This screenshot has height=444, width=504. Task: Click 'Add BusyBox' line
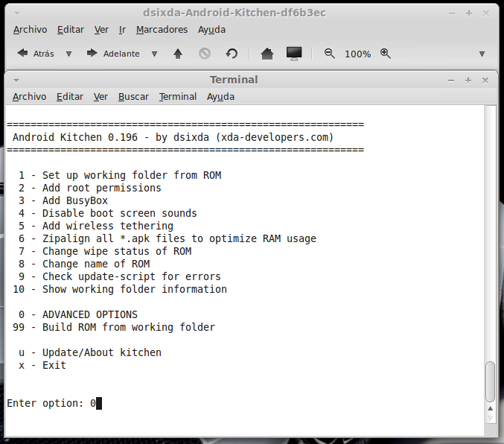tap(75, 200)
